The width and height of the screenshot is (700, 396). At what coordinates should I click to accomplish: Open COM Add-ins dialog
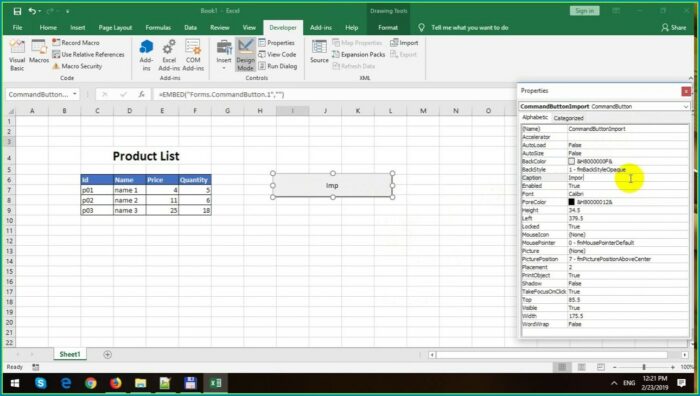[193, 55]
